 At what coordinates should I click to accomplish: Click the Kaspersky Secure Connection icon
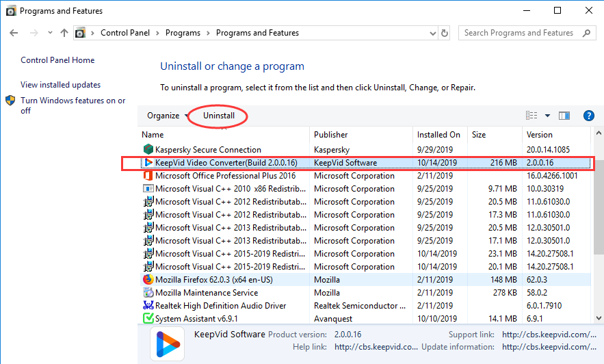[x=148, y=149]
